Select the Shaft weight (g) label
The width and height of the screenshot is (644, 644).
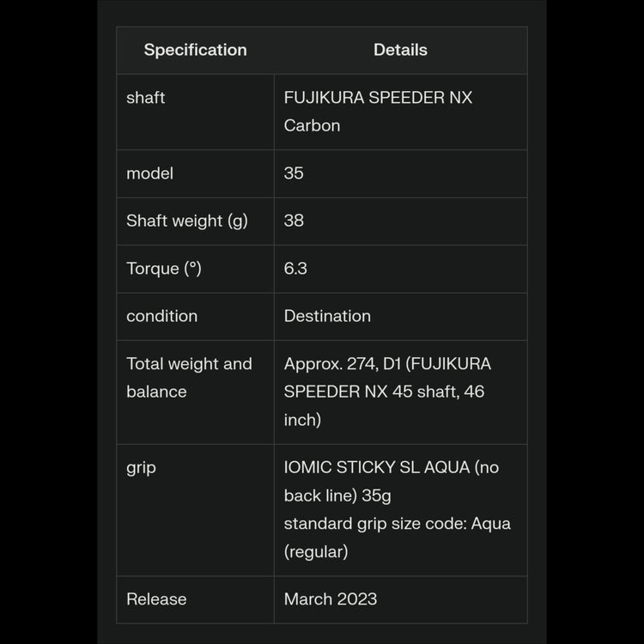[186, 221]
